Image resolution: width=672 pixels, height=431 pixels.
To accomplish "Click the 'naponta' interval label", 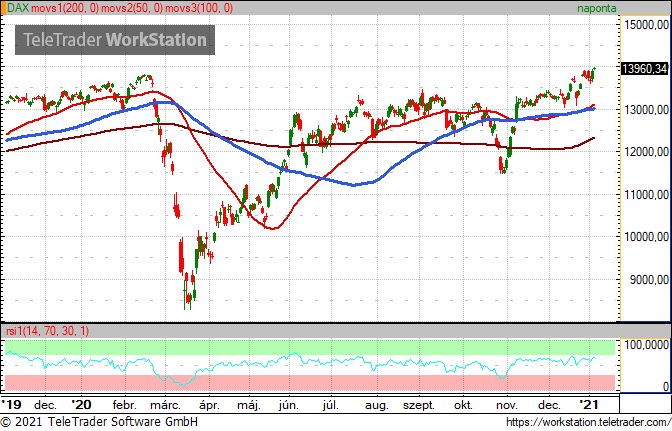I will (596, 8).
